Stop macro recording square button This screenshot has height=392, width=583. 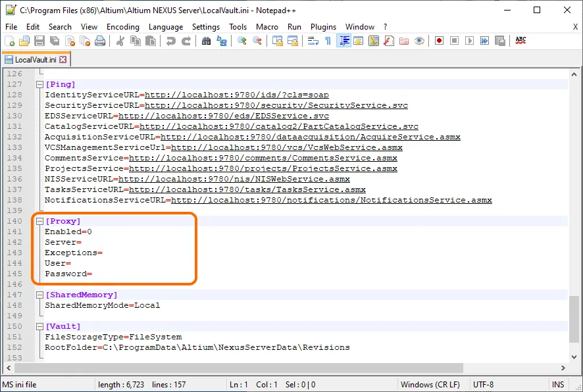tap(454, 41)
